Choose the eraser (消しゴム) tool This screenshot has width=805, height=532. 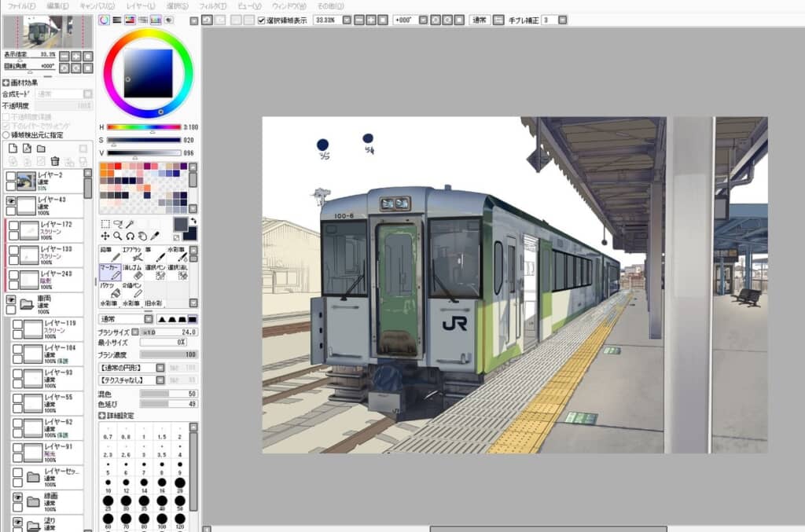pyautogui.click(x=132, y=273)
